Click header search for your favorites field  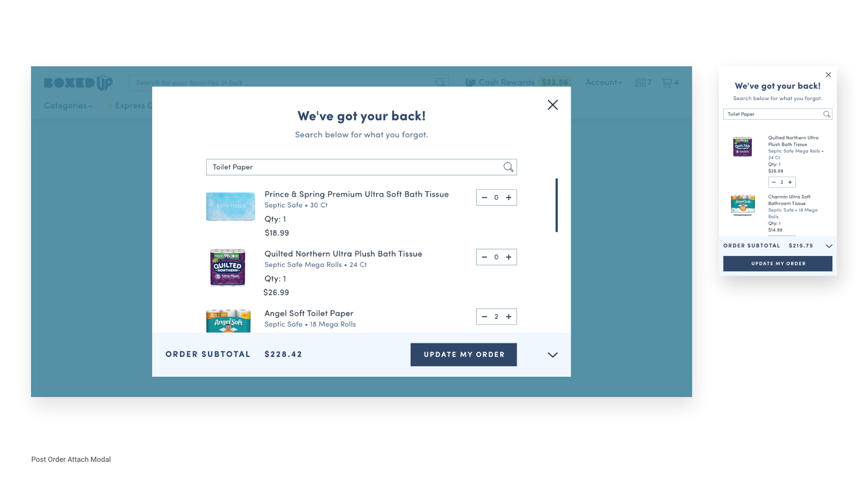tap(289, 83)
